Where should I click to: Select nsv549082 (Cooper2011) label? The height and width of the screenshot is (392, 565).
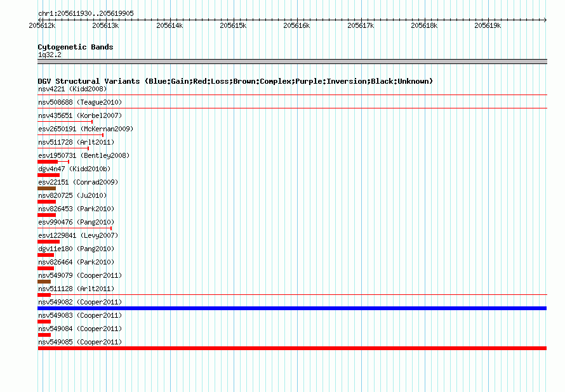tap(80, 302)
